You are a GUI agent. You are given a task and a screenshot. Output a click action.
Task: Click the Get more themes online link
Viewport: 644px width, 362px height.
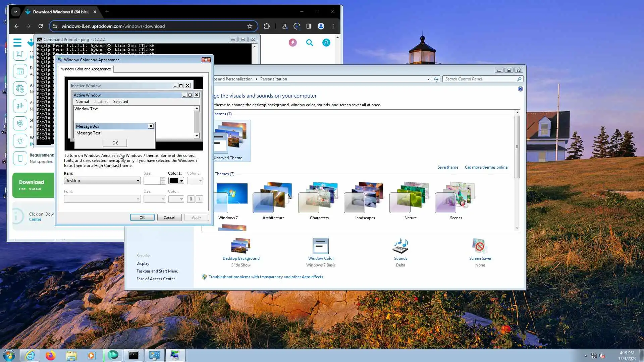(486, 167)
